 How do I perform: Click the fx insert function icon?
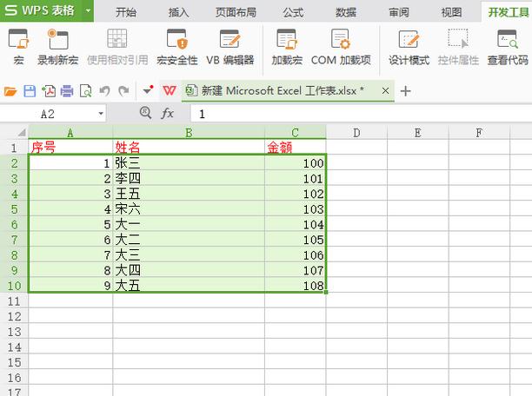167,113
